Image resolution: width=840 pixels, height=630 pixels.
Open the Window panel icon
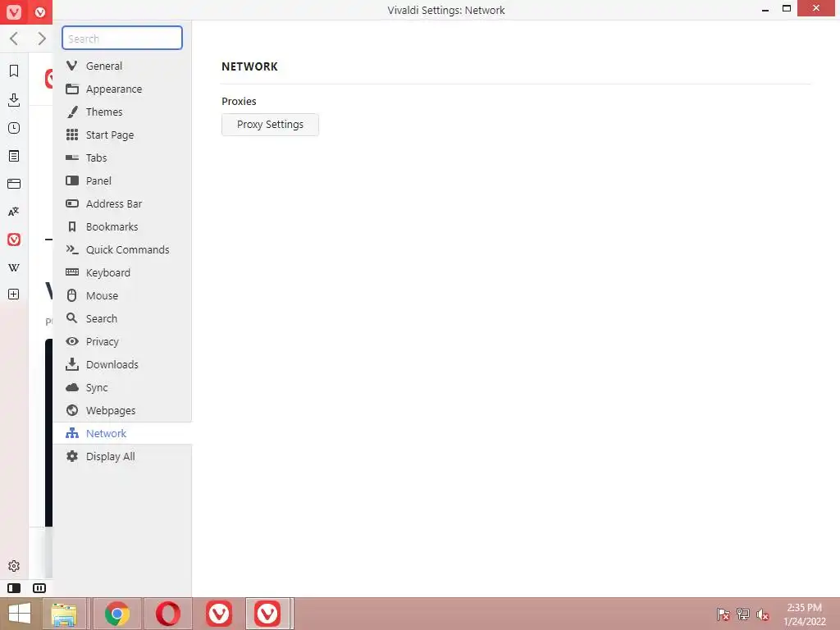14,184
